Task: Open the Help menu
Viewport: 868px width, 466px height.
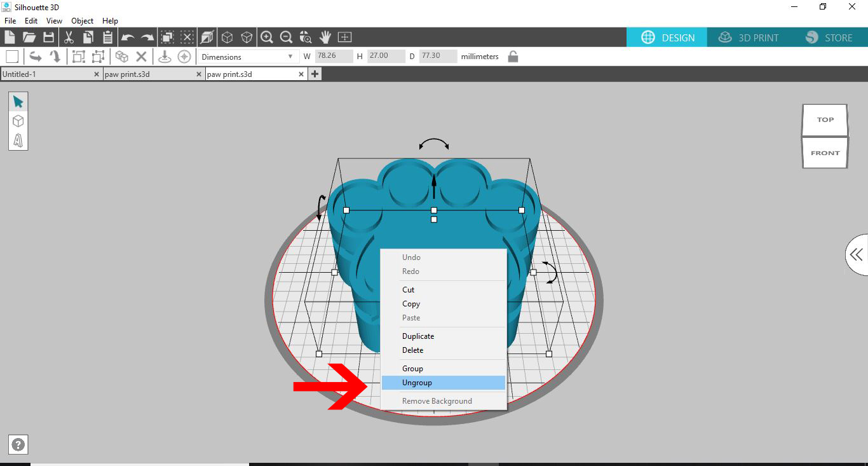Action: tap(110, 21)
